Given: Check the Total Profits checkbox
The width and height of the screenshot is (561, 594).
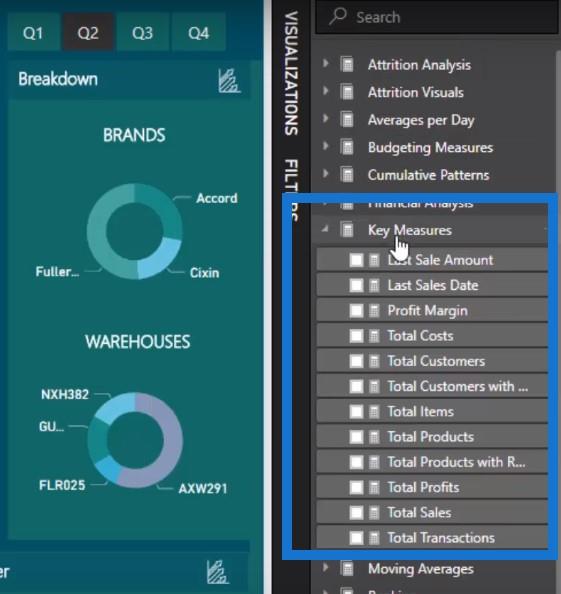Looking at the screenshot, I should [356, 488].
